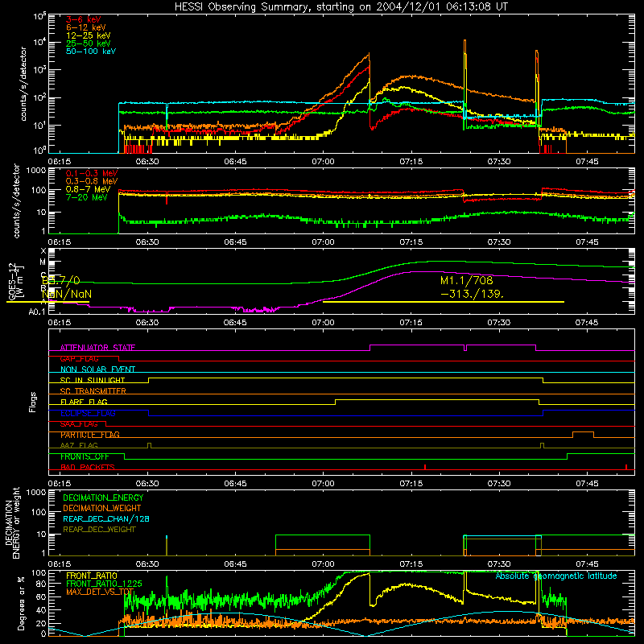
Task: Select the DECIMATION_ENERGY legend label
Action: [103, 497]
